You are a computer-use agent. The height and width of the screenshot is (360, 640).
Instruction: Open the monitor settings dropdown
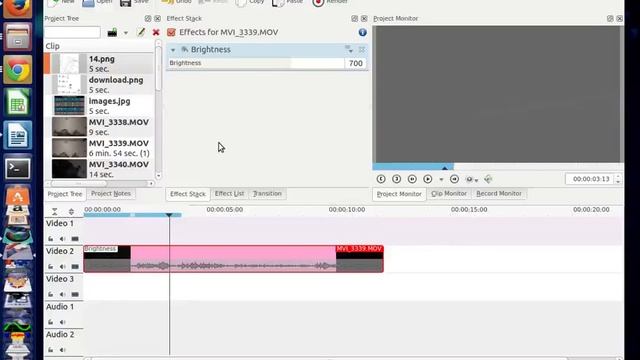coord(472,179)
